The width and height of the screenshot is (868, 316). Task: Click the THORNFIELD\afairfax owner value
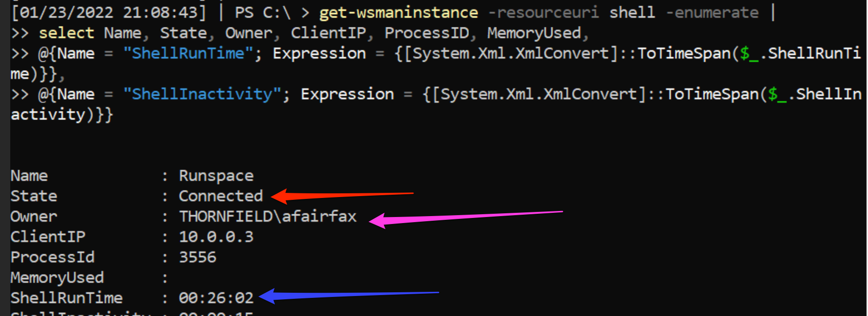tap(268, 217)
